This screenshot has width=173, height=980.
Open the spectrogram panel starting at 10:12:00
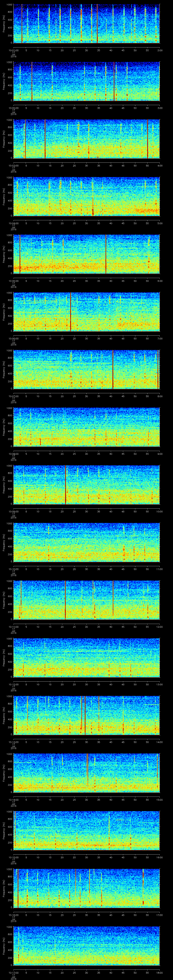87,658
